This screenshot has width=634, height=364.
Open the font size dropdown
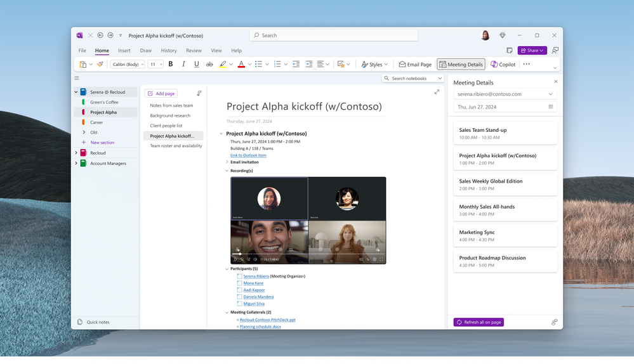(x=155, y=64)
